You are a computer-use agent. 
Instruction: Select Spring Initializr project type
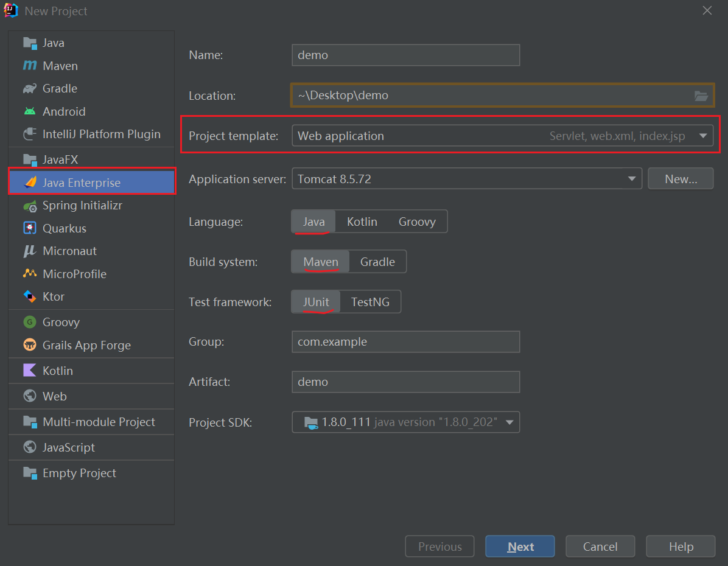91,205
